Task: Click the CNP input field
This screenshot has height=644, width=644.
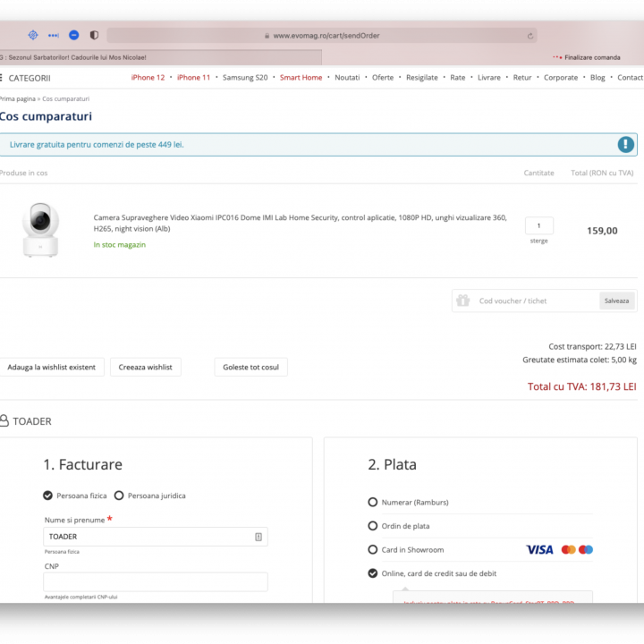Action: point(156,581)
